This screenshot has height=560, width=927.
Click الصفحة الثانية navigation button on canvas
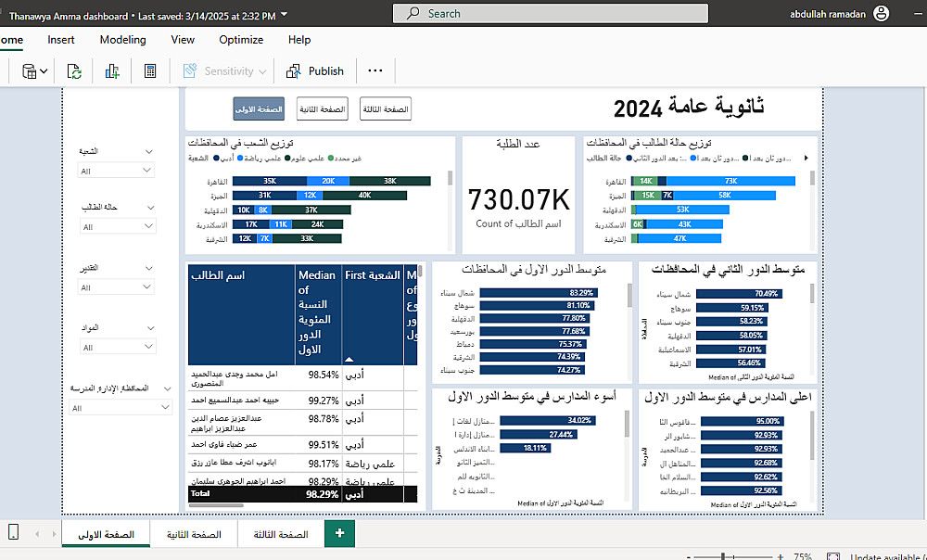(323, 108)
